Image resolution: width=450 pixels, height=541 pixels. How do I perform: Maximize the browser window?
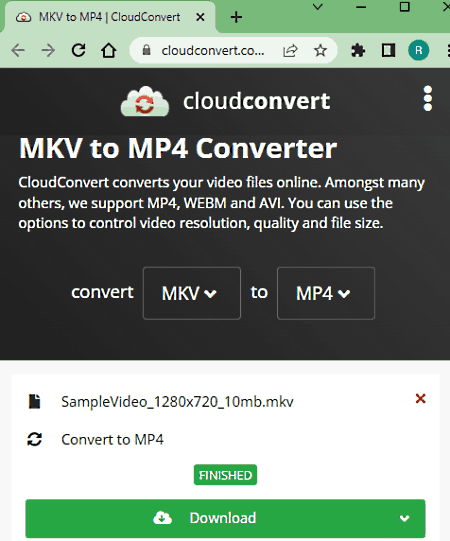[404, 7]
